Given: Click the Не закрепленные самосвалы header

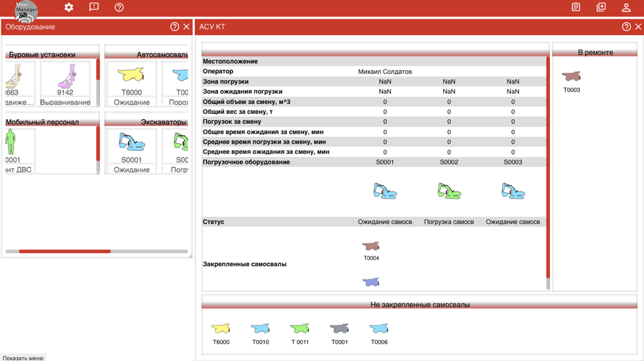Looking at the screenshot, I should tap(419, 304).
